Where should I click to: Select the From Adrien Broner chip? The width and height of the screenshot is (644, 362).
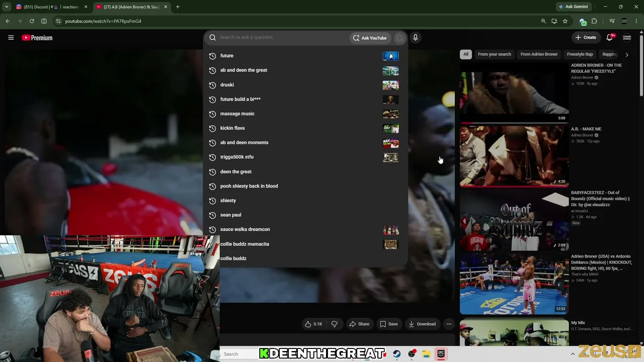539,54
